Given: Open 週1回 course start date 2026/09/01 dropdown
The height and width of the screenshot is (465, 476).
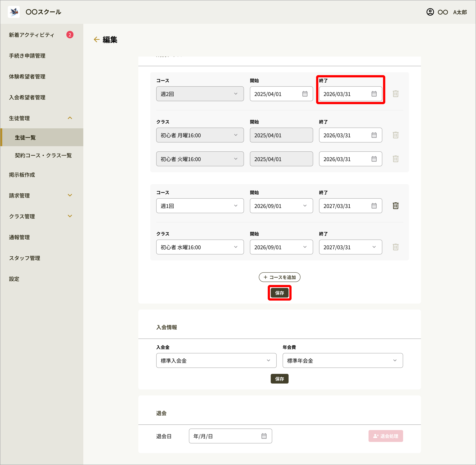Looking at the screenshot, I should tap(281, 206).
